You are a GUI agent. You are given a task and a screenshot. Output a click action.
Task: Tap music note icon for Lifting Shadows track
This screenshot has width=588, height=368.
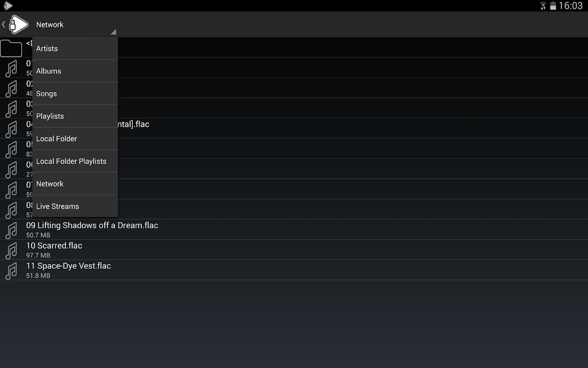[x=11, y=230]
